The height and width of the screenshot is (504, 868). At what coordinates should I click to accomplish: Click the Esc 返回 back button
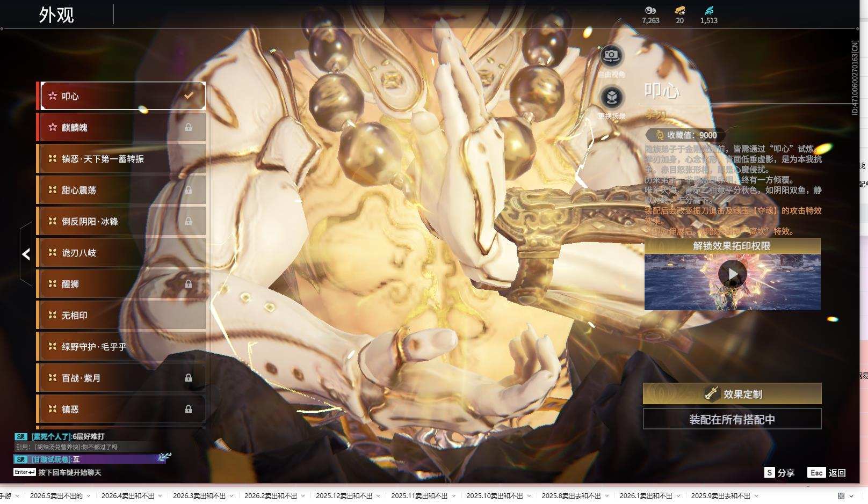(827, 472)
